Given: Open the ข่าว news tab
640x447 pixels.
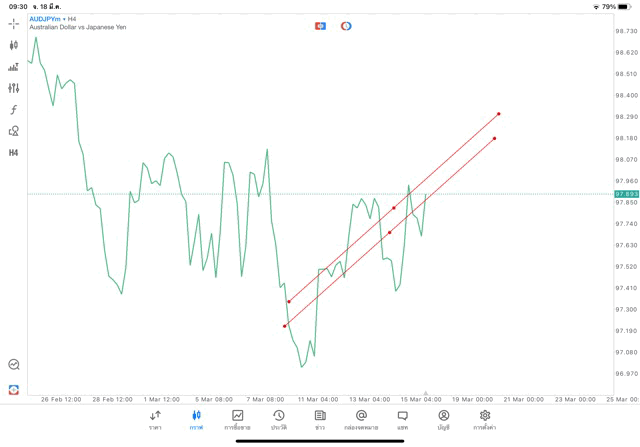Looking at the screenshot, I should pyautogui.click(x=320, y=420).
